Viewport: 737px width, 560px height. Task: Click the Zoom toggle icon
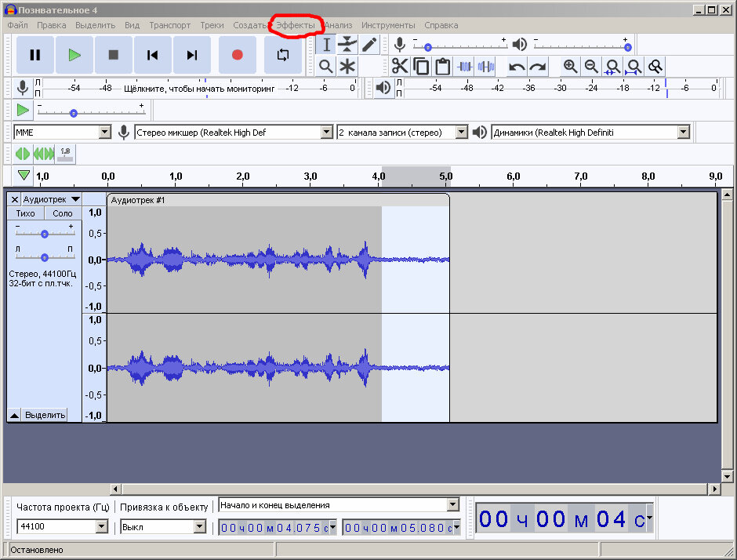coord(655,67)
